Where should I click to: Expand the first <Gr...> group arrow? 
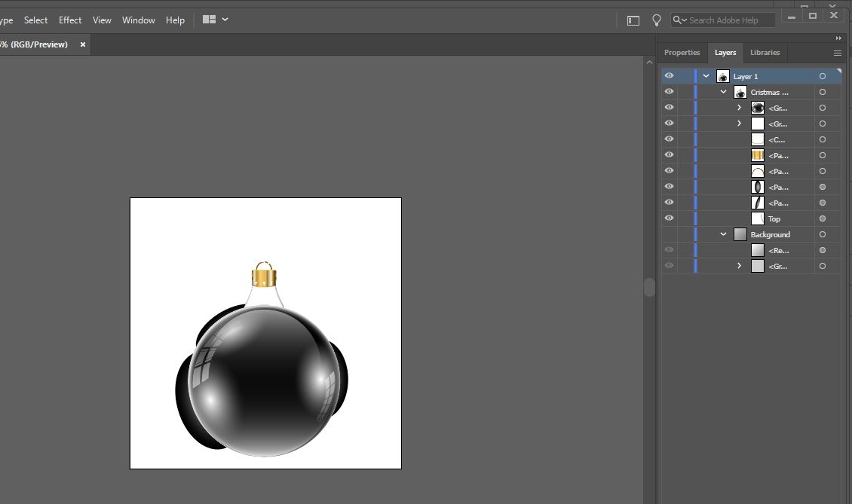click(738, 107)
